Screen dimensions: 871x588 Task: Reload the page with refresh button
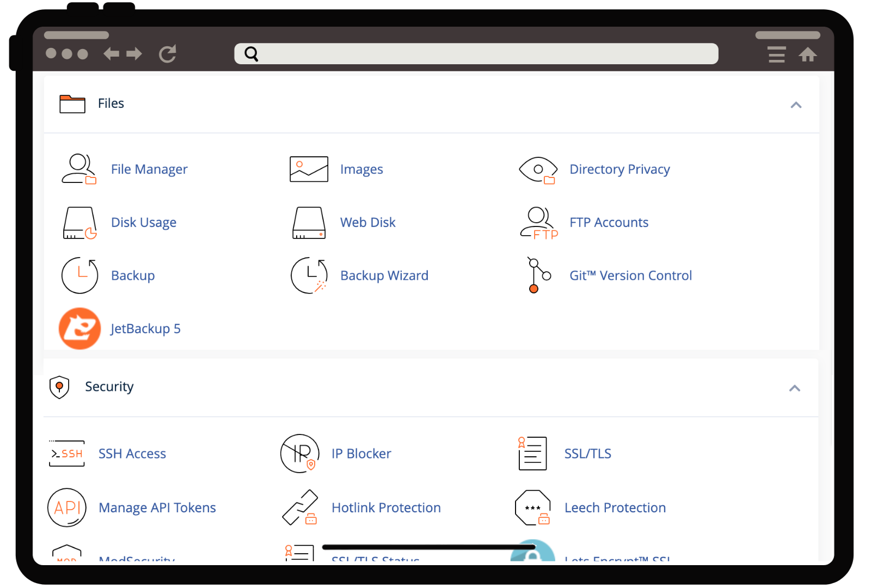coord(168,53)
